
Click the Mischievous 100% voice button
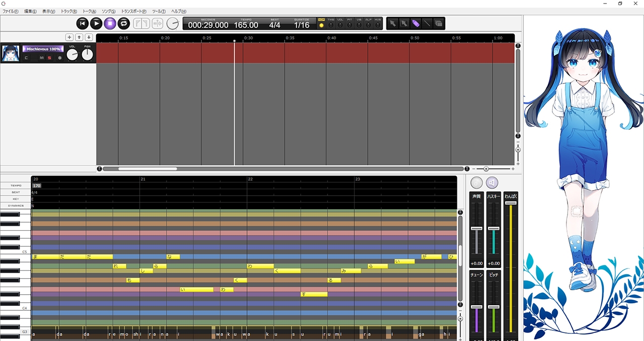point(43,49)
